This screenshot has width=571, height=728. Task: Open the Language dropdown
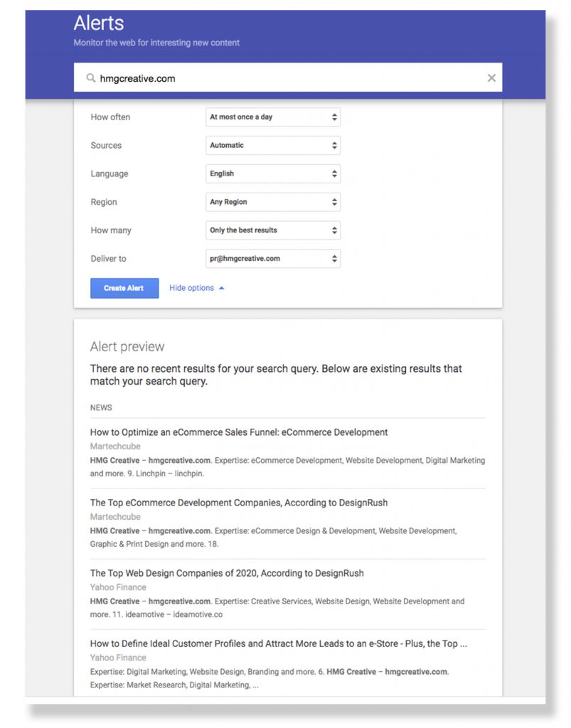point(273,173)
